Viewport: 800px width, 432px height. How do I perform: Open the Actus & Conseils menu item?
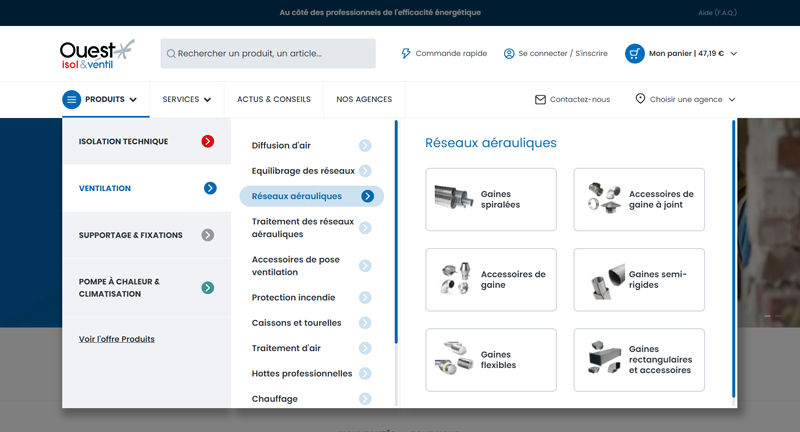tap(274, 100)
